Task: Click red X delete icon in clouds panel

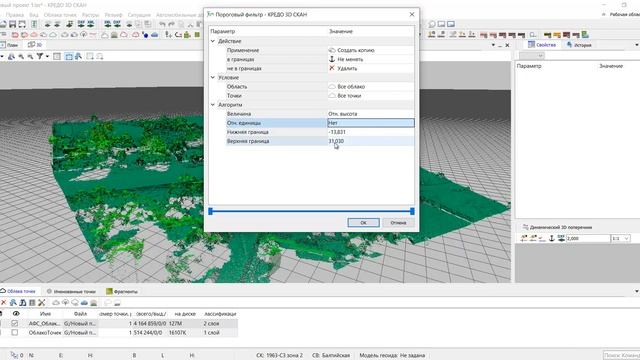Action: click(3, 302)
